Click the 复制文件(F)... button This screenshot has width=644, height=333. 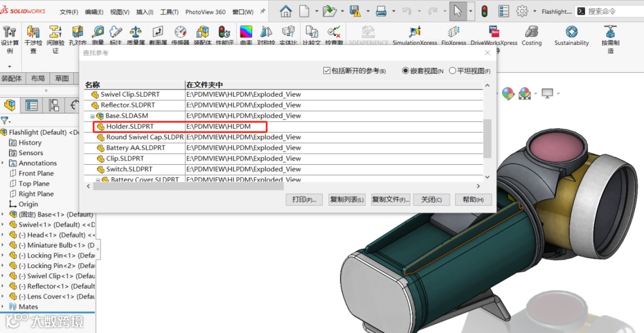pos(391,199)
